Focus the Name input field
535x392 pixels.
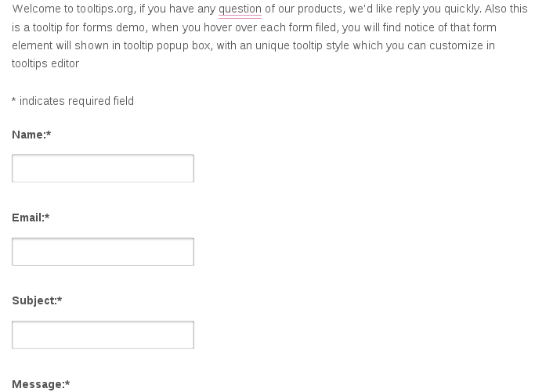pyautogui.click(x=103, y=168)
